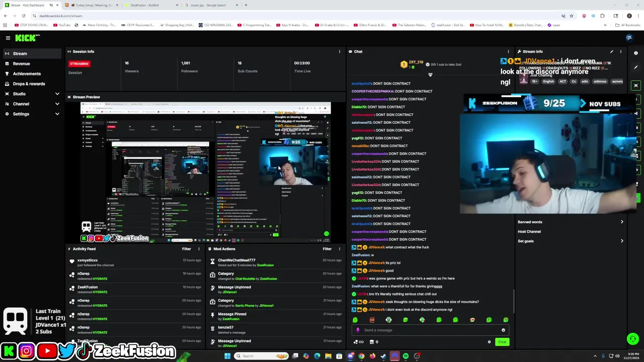
Task: Expand the Channel section in the sidebar
Action: tap(32, 104)
